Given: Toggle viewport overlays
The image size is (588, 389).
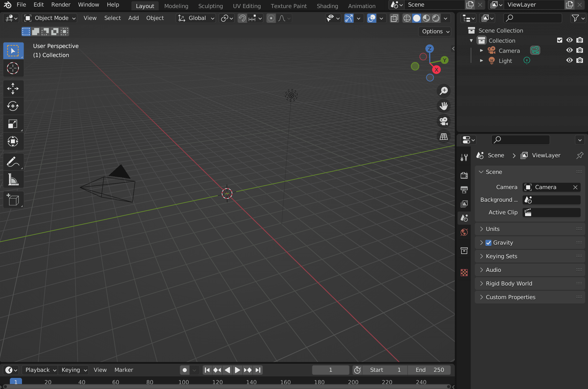Looking at the screenshot, I should 372,18.
